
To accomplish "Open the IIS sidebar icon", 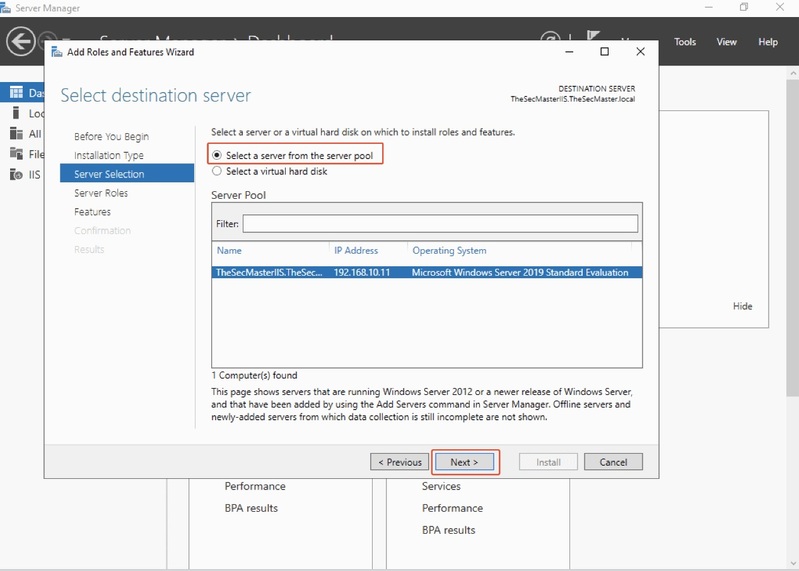I will (16, 174).
